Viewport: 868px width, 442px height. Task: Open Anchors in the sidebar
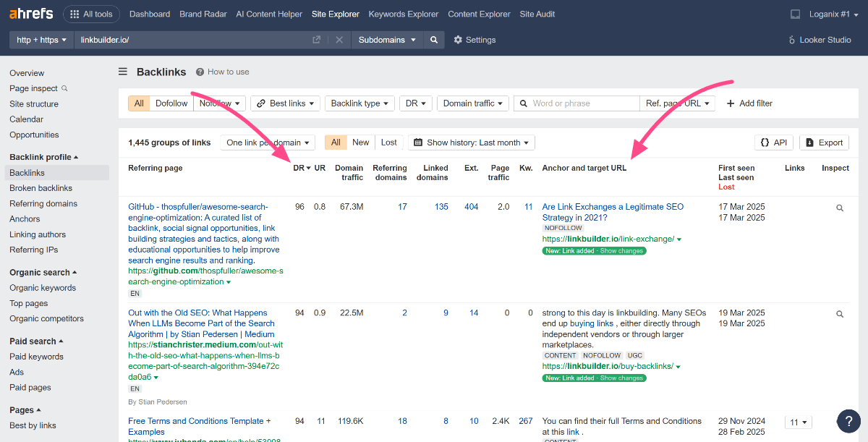coord(25,219)
